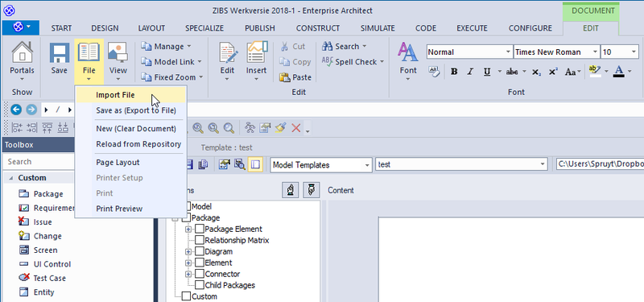Click the hierarchy layout icon in the toolbar
Image resolution: width=644 pixels, height=302 pixels.
250,128
